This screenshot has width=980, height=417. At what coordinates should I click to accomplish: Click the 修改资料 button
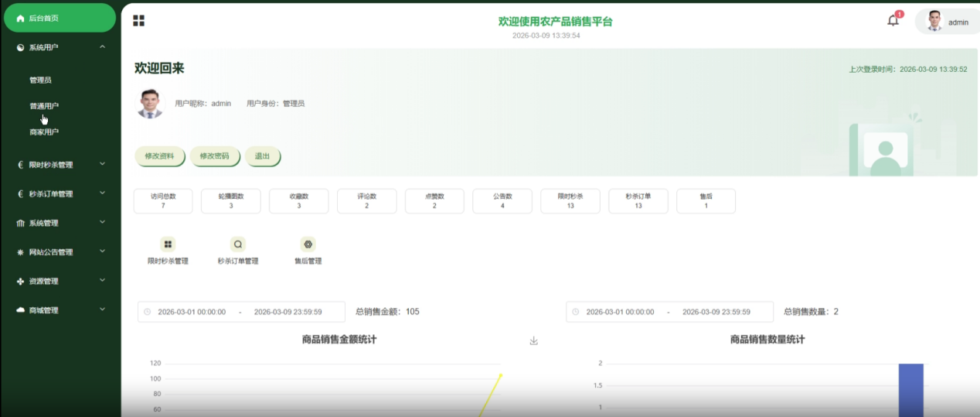click(161, 156)
